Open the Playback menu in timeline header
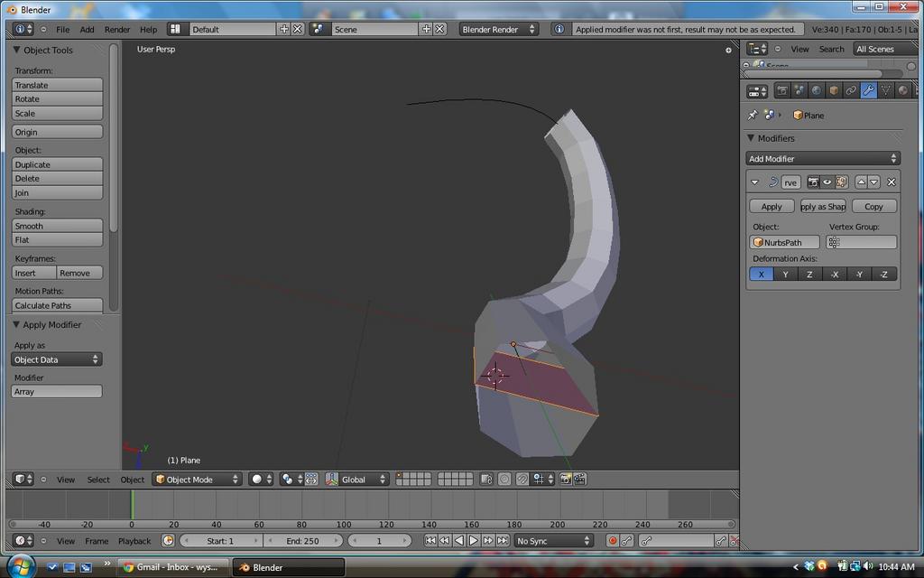 point(134,542)
